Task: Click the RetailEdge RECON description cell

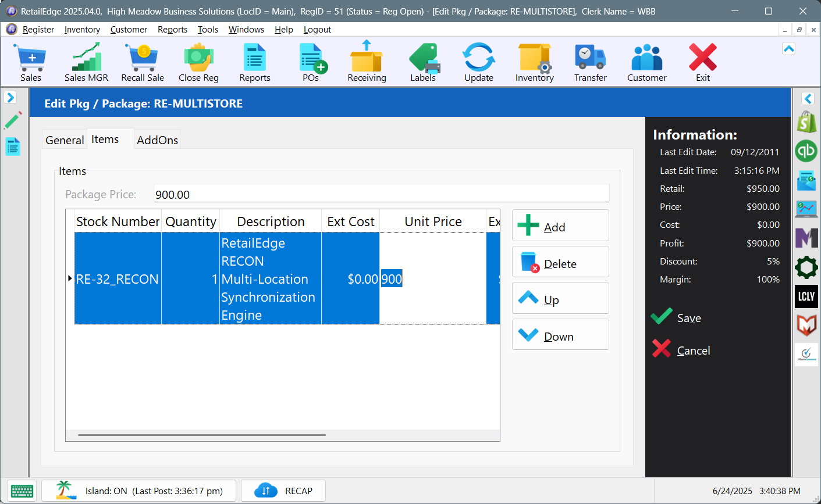Action: pos(271,279)
